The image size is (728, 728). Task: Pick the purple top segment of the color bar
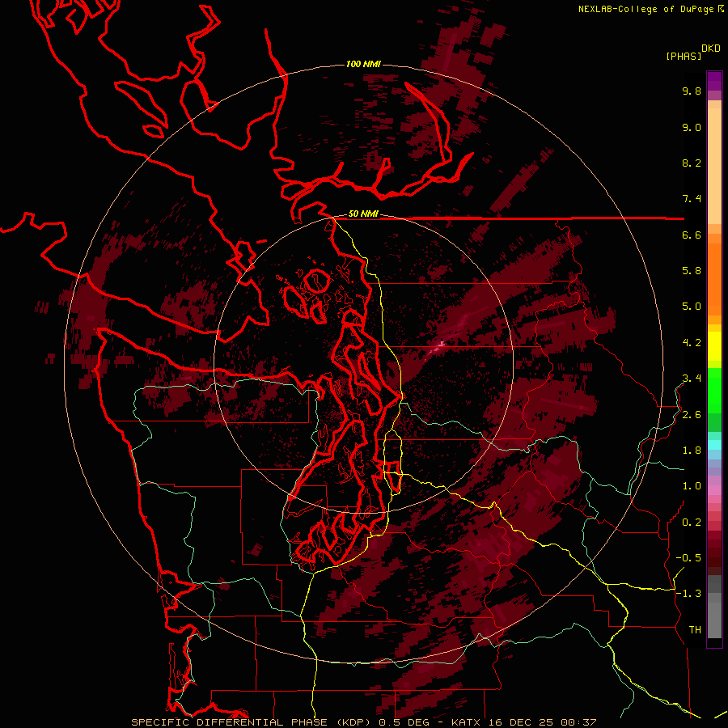coord(714,81)
